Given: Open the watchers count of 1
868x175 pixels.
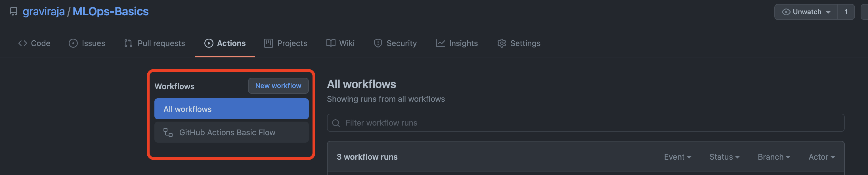Looking at the screenshot, I should [x=846, y=12].
